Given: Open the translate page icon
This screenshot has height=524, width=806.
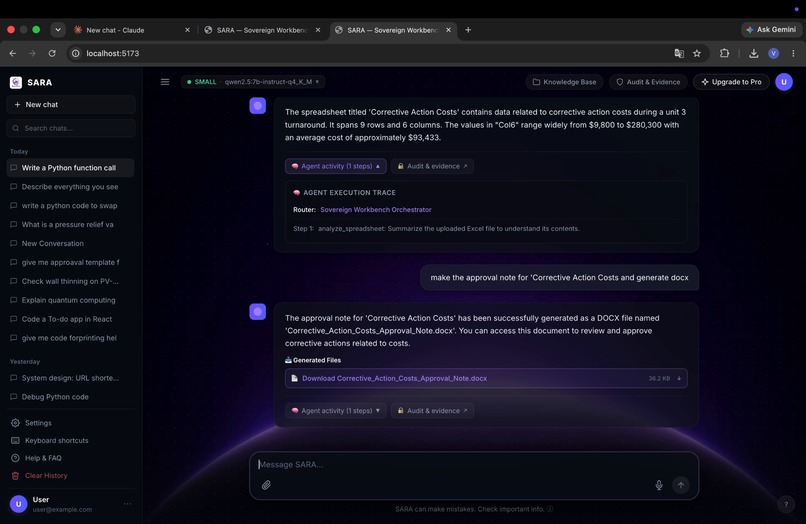Looking at the screenshot, I should tap(679, 53).
